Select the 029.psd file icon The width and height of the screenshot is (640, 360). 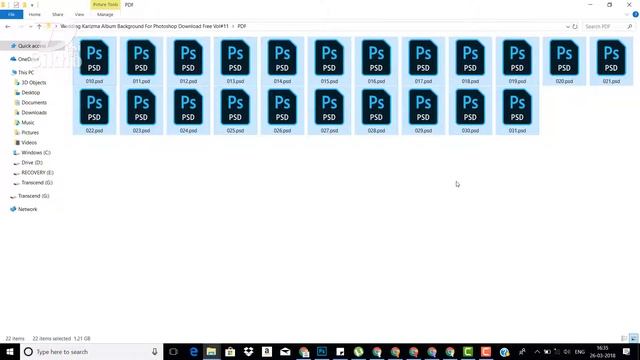(x=423, y=107)
